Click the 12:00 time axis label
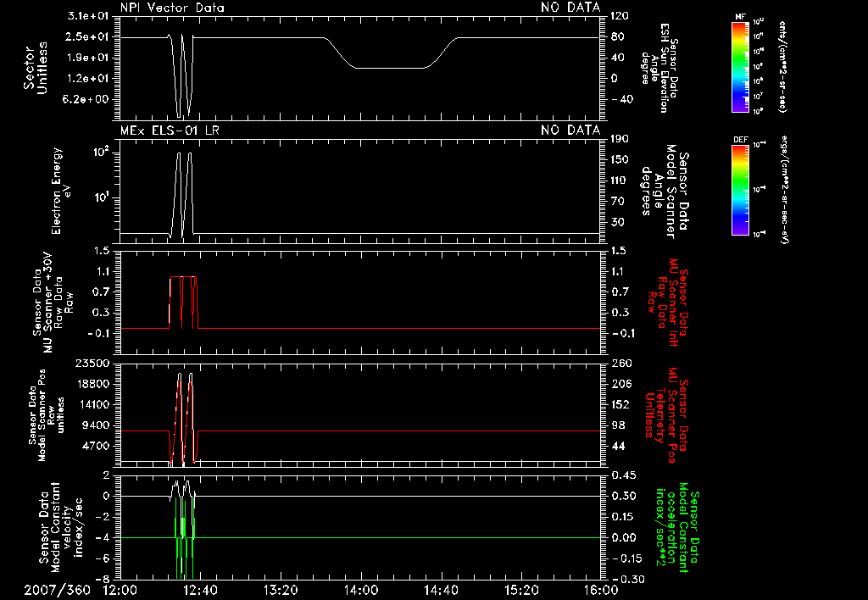This screenshot has width=868, height=600. pyautogui.click(x=120, y=590)
